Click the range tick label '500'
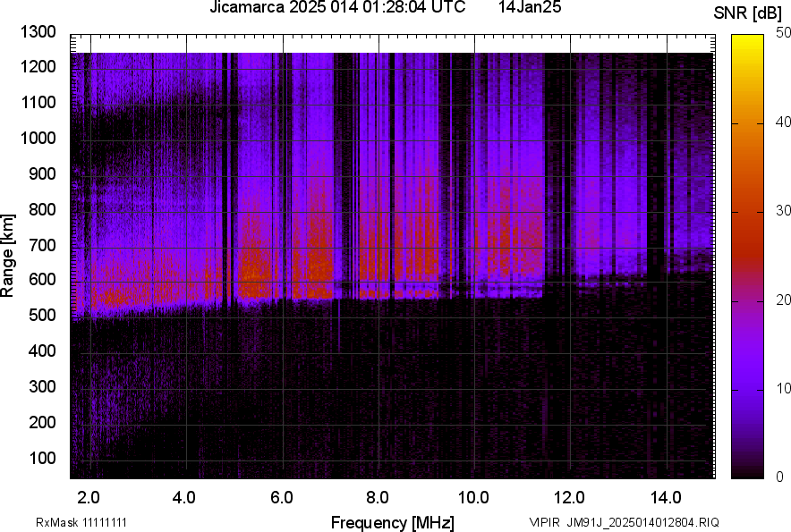 click(x=42, y=315)
